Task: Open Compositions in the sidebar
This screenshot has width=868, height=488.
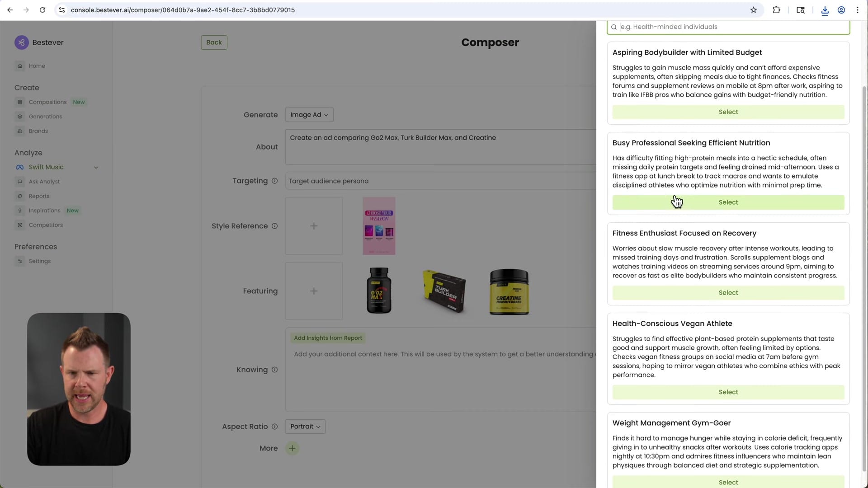Action: 47,102
